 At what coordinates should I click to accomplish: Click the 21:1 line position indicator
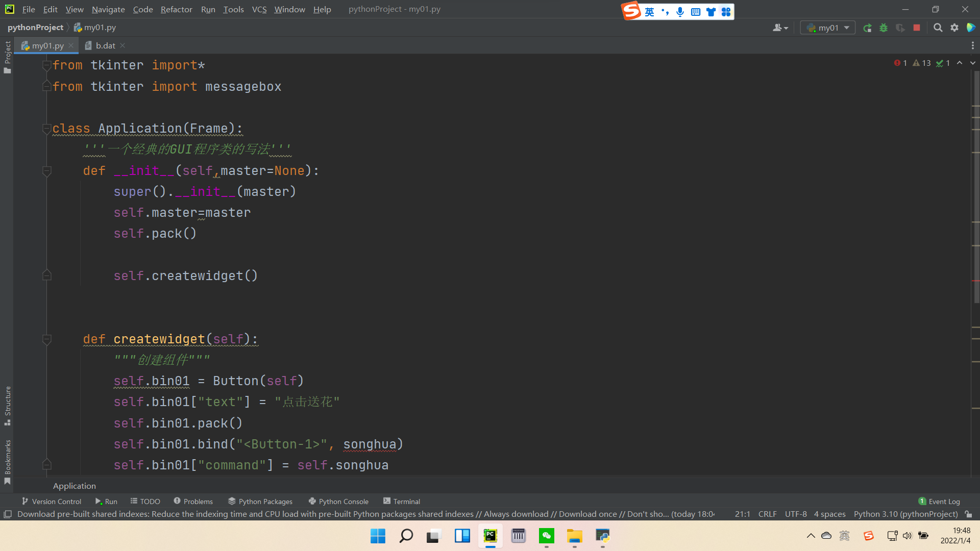tap(742, 514)
